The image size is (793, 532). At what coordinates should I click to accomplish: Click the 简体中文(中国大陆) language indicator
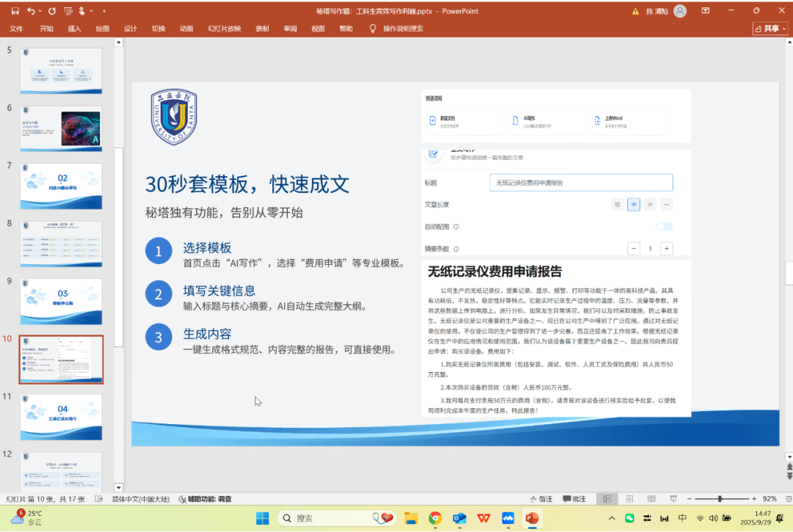142,499
